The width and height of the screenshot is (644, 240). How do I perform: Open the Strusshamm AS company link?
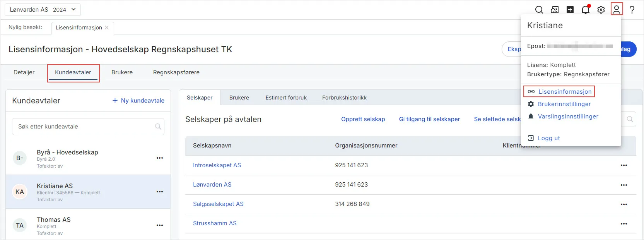tap(215, 223)
